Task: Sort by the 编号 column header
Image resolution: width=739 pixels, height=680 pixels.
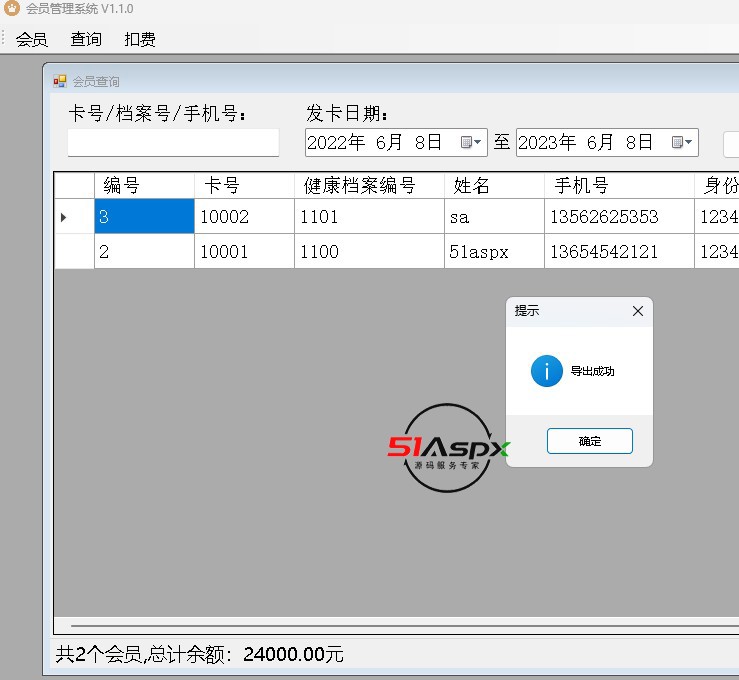Action: (144, 185)
